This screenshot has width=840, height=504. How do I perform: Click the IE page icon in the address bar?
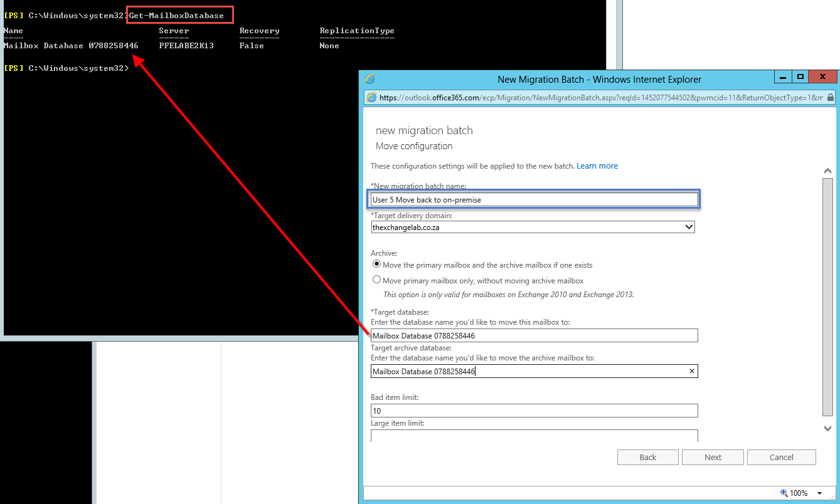pyautogui.click(x=372, y=97)
